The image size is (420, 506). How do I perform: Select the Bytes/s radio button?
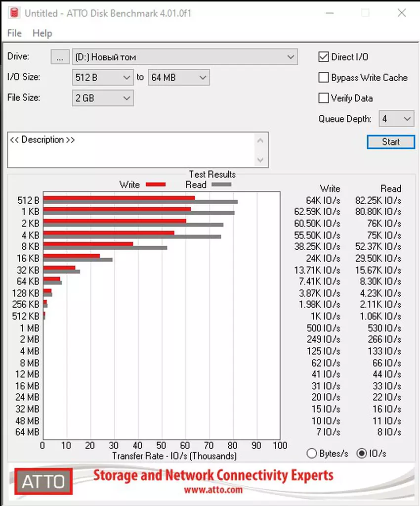[x=312, y=454]
